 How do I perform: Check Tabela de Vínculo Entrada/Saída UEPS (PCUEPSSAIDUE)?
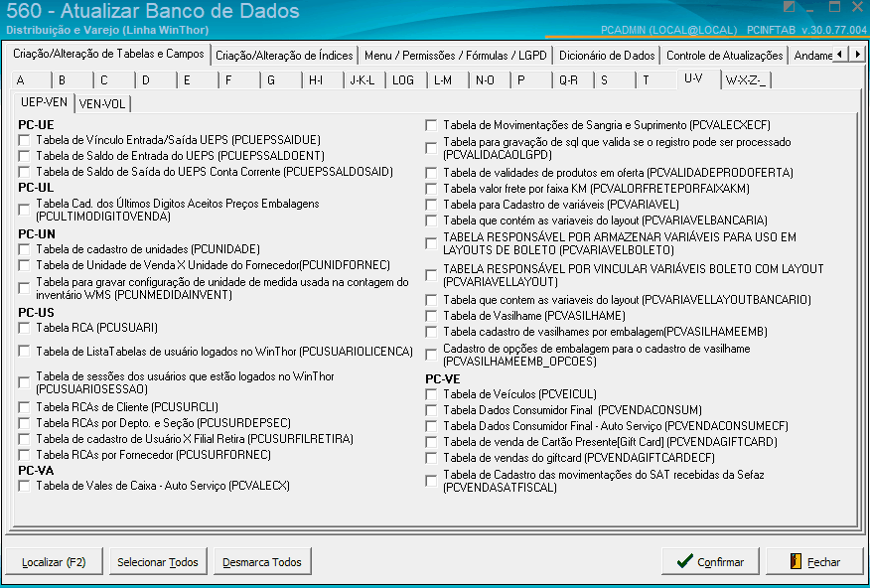pyautogui.click(x=24, y=140)
